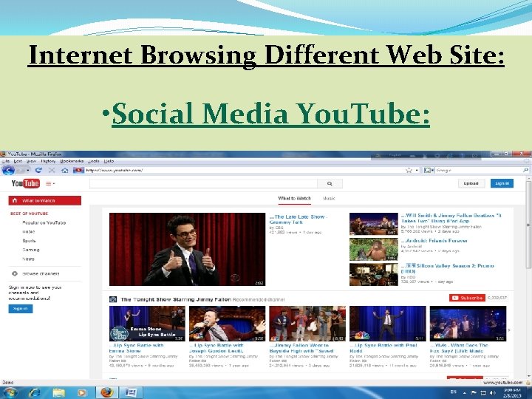Open the File menu
Image resolution: width=532 pixels, height=399 pixels.
point(6,161)
